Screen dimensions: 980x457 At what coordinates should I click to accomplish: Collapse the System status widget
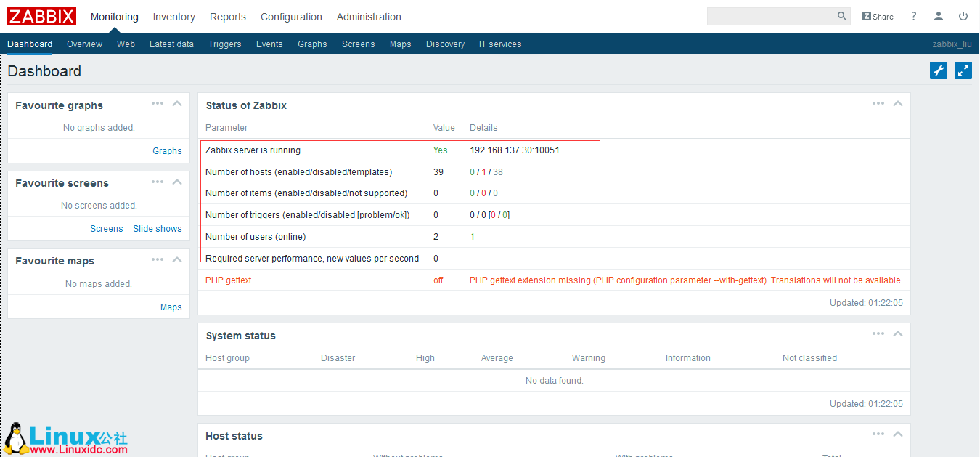897,333
